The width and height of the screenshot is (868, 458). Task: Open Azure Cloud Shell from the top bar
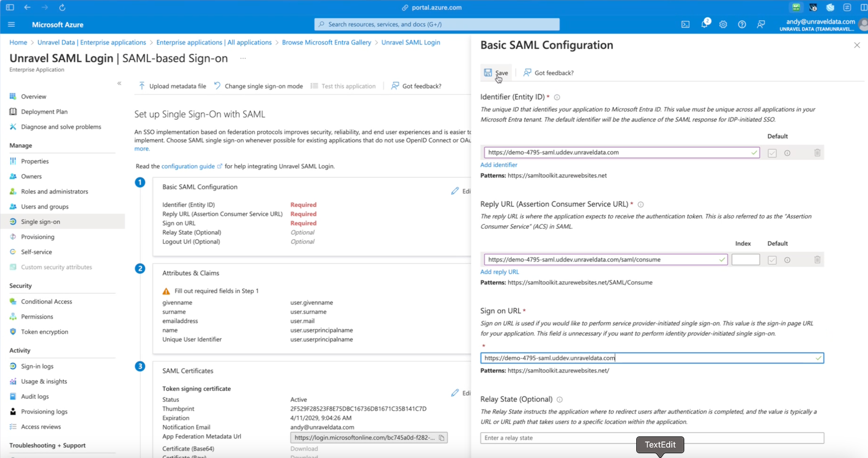click(x=686, y=24)
